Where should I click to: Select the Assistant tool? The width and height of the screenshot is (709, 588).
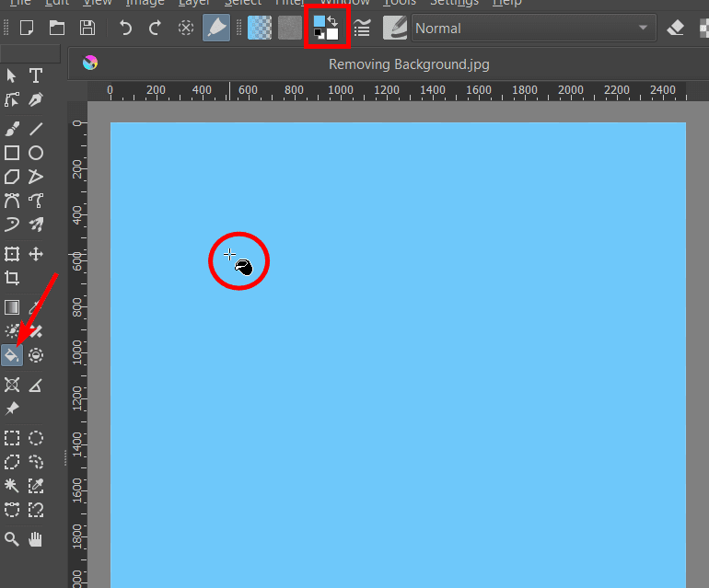click(x=12, y=385)
